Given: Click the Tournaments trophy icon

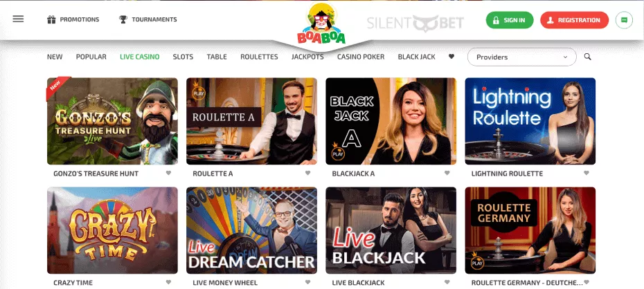Looking at the screenshot, I should [x=123, y=19].
